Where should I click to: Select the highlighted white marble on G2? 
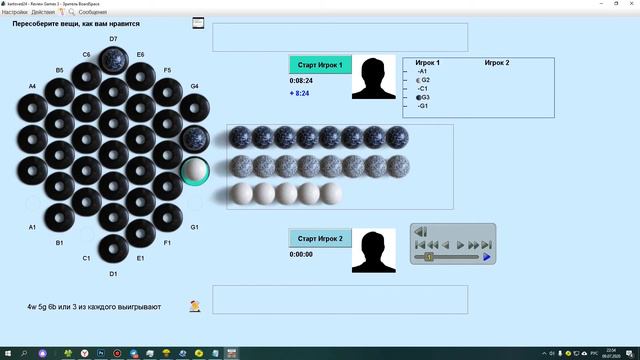pyautogui.click(x=195, y=171)
